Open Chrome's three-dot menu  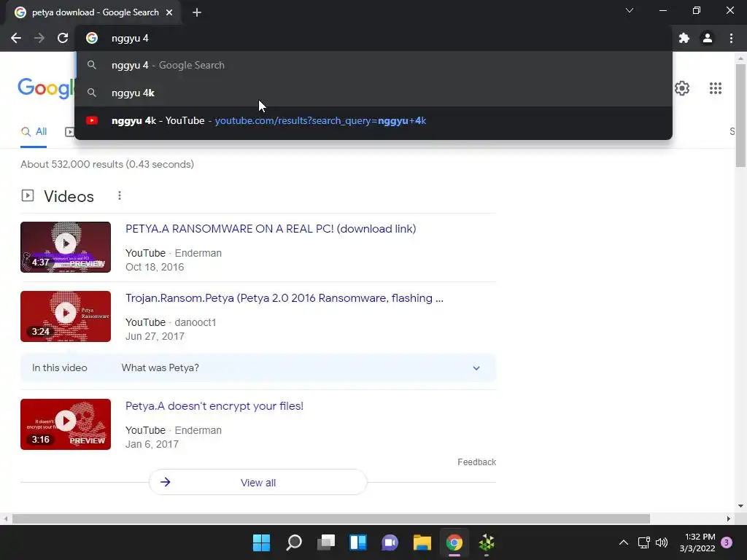click(x=731, y=38)
